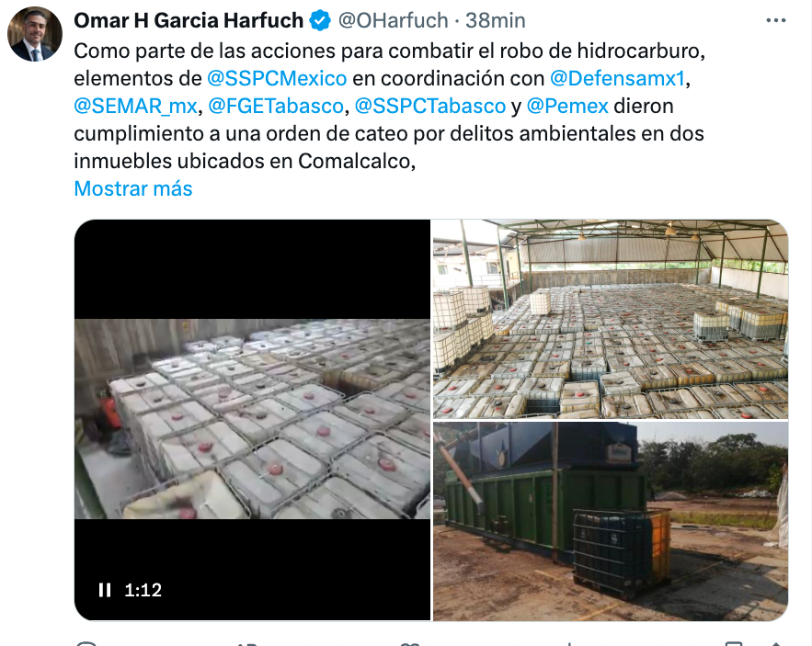Open the @FGETabasco mention
812x646 pixels.
[x=276, y=106]
